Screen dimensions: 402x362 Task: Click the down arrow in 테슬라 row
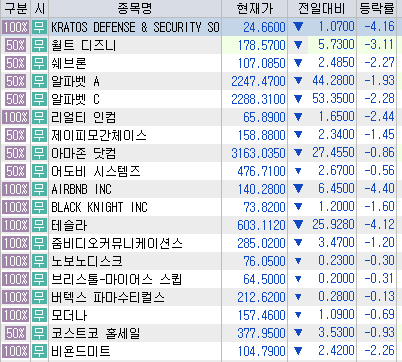(298, 225)
